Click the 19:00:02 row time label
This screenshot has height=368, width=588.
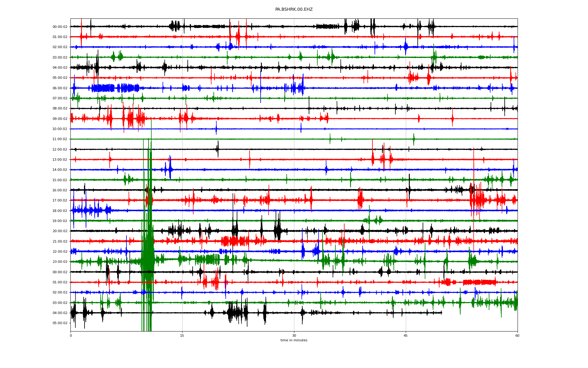[60, 221]
